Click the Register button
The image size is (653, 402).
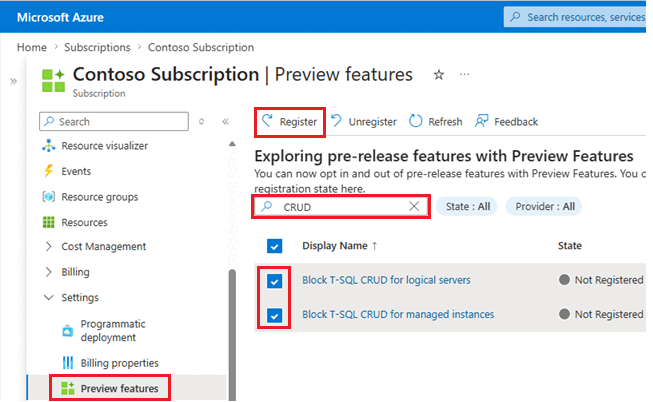[x=289, y=122]
